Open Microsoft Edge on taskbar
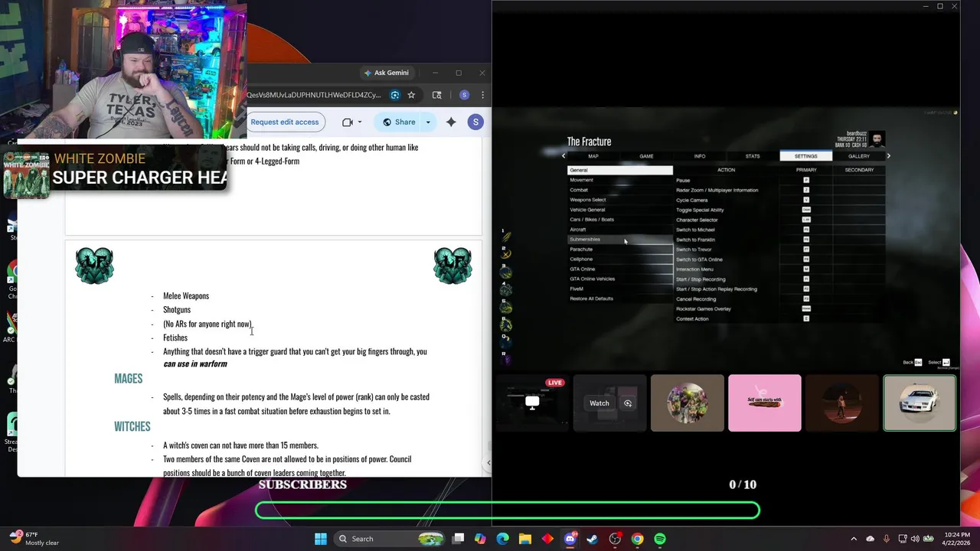Image resolution: width=980 pixels, height=551 pixels. pos(502,539)
